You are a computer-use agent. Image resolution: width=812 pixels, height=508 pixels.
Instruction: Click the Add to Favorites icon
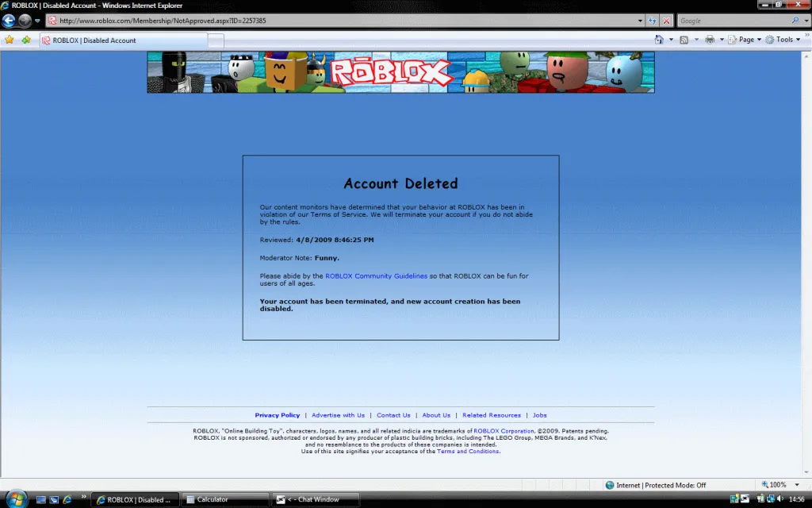26,40
